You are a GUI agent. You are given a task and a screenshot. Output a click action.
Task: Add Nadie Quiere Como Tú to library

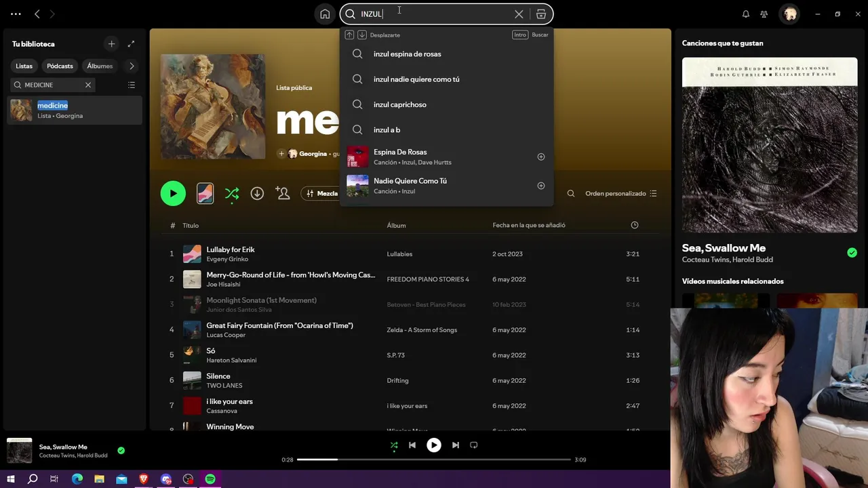541,186
